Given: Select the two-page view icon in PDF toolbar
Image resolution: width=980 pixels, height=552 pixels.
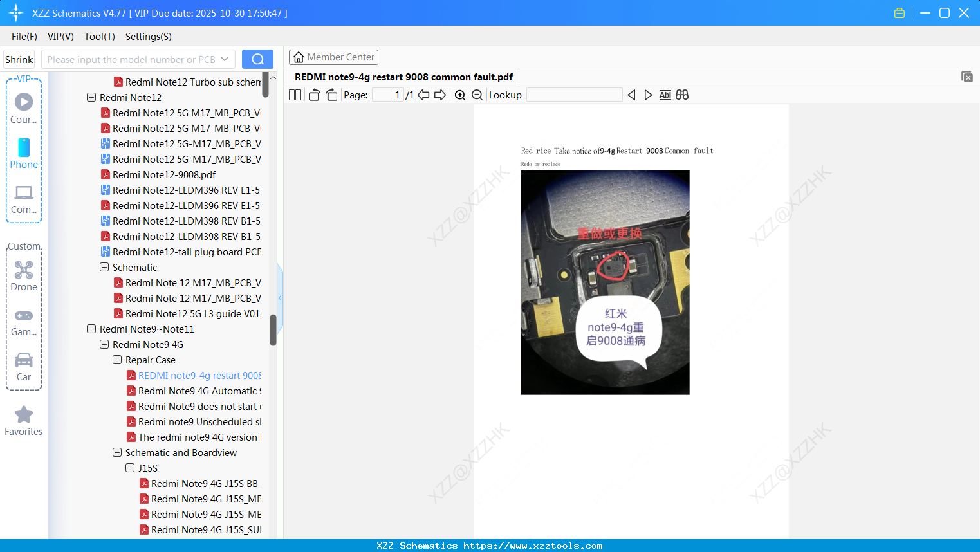Looking at the screenshot, I should pyautogui.click(x=295, y=95).
